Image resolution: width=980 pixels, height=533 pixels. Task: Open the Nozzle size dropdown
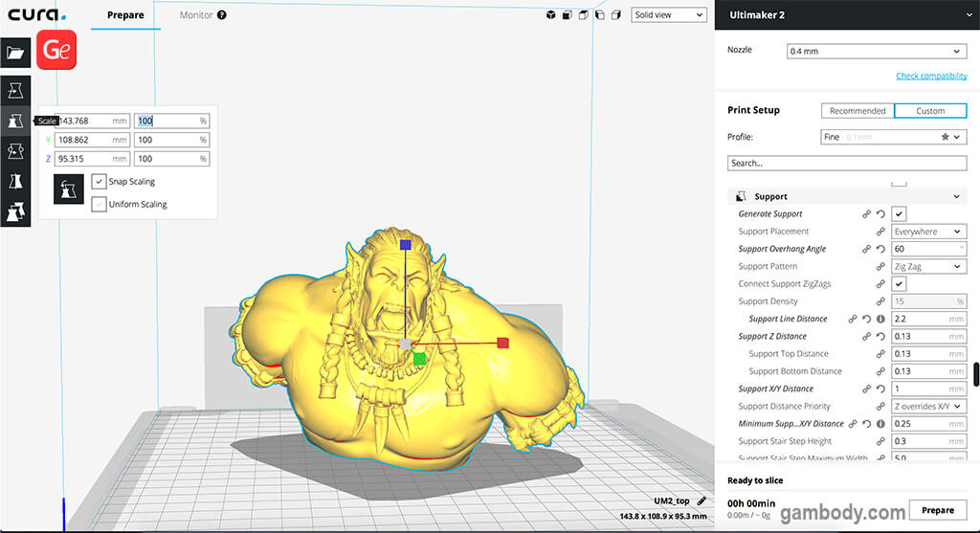876,52
